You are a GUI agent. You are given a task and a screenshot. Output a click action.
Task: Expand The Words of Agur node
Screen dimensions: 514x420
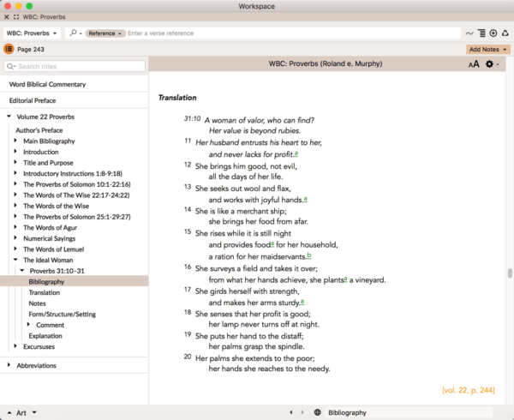point(15,227)
